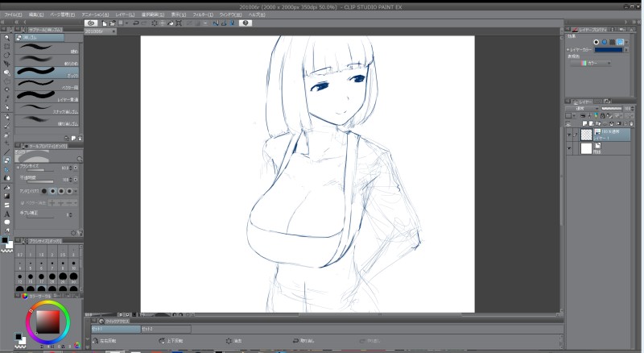
Task: Toggle the first blue snap-to-ruler icon
Action: (216, 23)
